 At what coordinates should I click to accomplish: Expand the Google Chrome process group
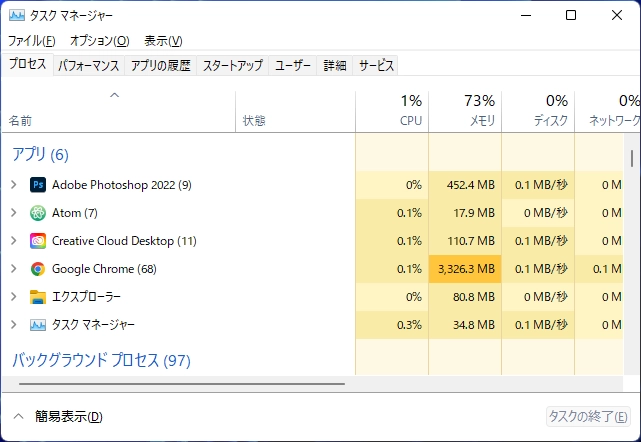[13, 269]
